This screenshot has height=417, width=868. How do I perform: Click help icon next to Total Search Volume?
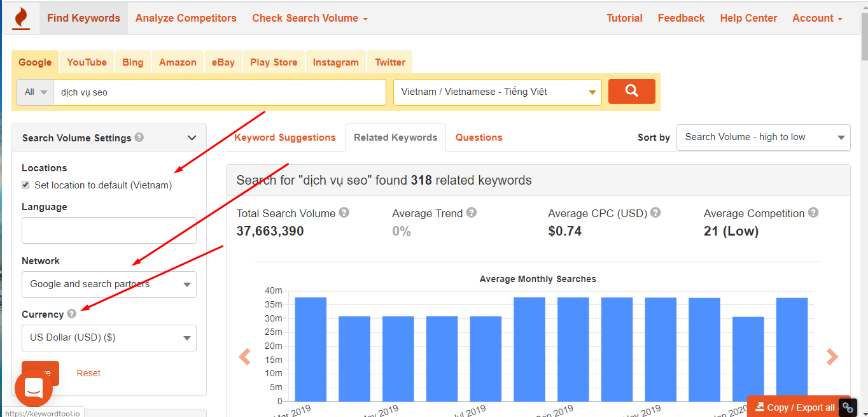(x=344, y=213)
